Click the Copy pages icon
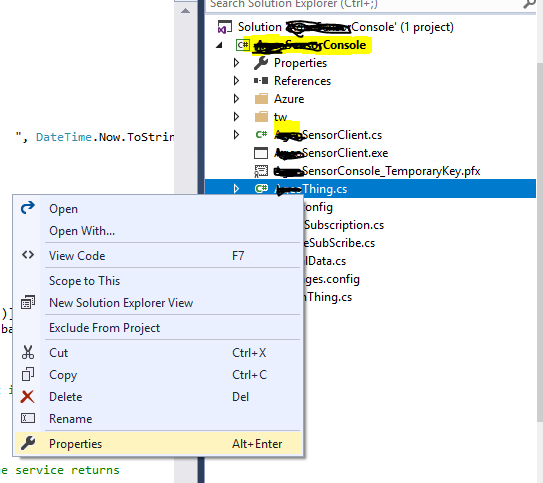This screenshot has width=543, height=483. coord(28,375)
